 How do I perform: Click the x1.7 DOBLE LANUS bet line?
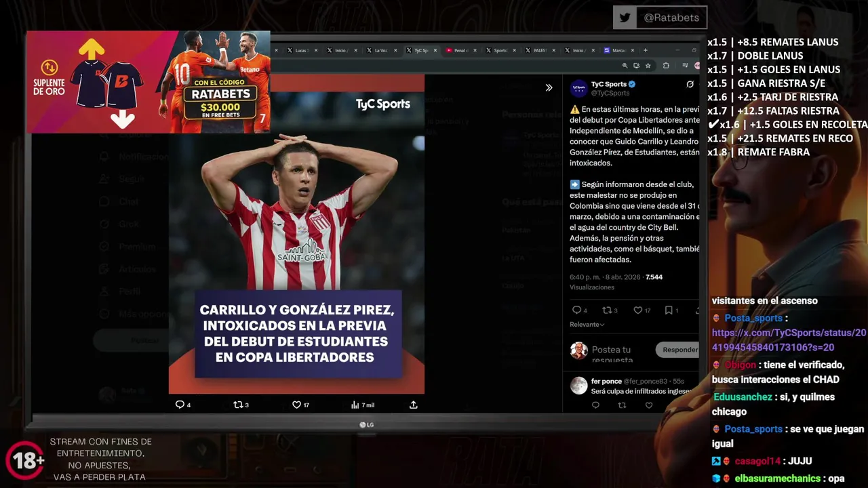tap(755, 56)
